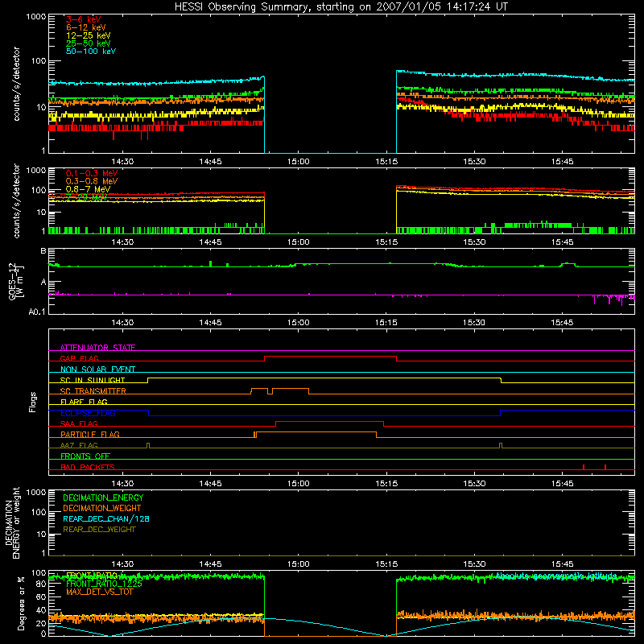Select the 0.1-0.3 MeV legend label
The image size is (644, 644).
(x=92, y=173)
